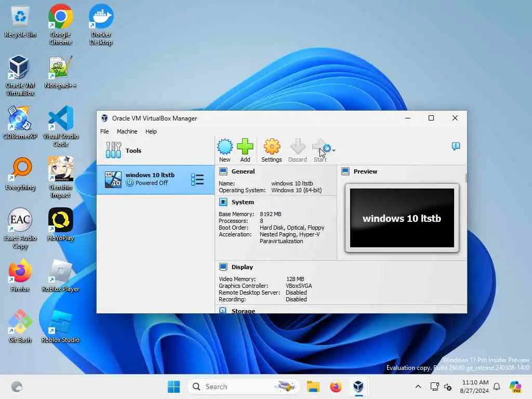Click the General section header icon
532x399 pixels.
223,171
